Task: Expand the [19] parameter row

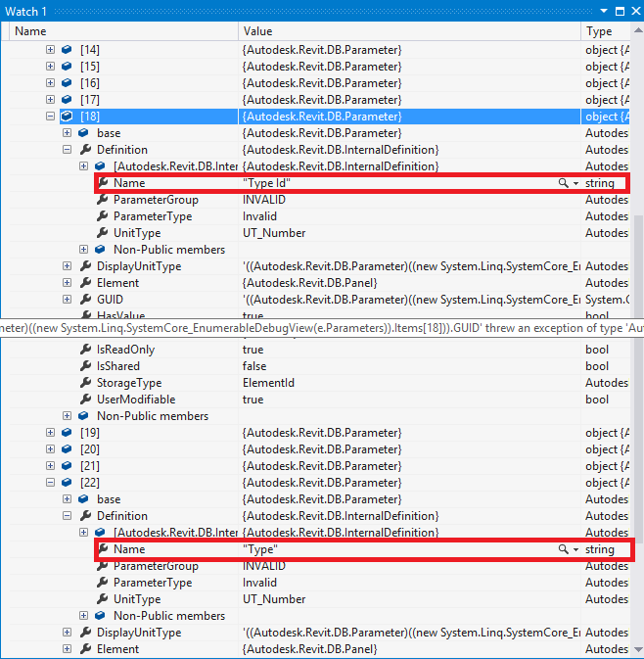Action: click(50, 433)
